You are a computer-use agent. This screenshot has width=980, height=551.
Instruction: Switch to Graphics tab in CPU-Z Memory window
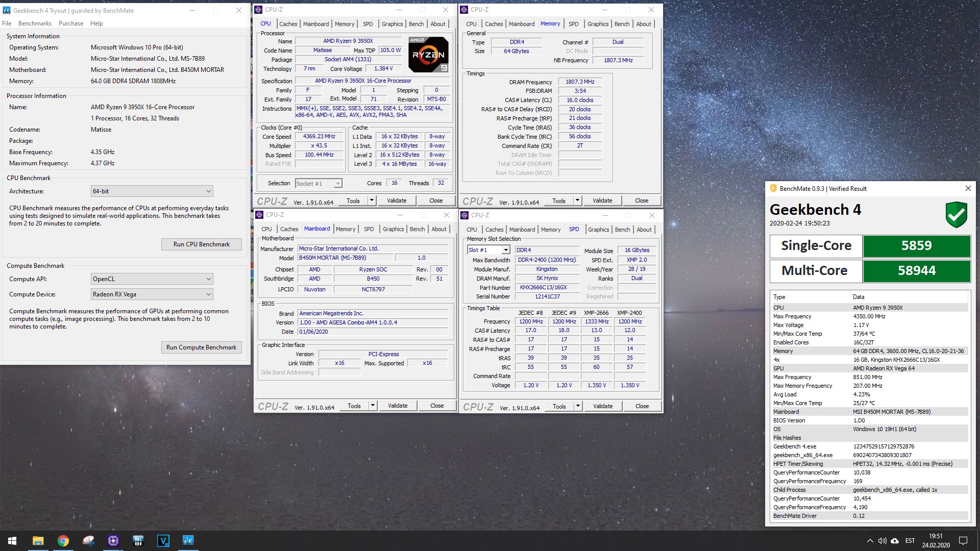598,24
